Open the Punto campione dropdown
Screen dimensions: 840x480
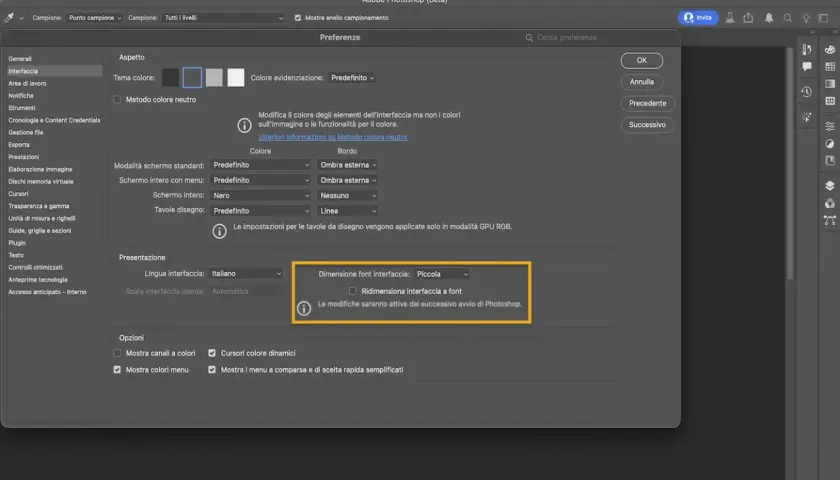95,18
